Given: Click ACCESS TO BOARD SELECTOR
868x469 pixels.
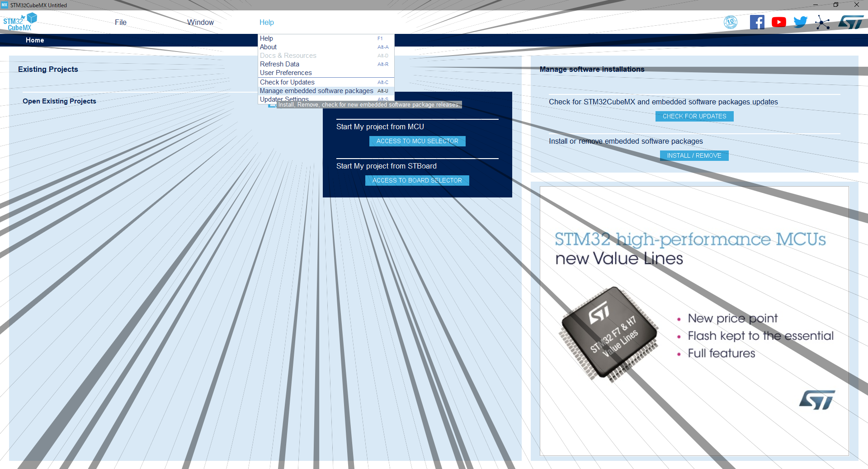Looking at the screenshot, I should 417,180.
